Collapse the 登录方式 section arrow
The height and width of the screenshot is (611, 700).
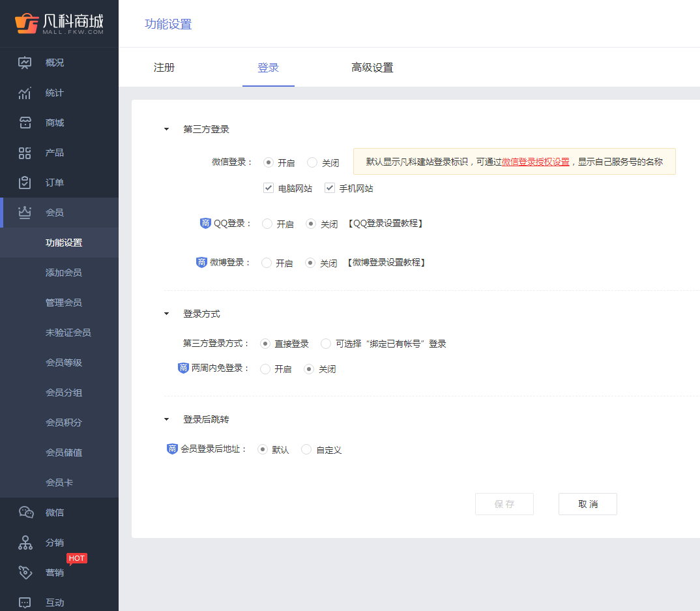[x=166, y=314]
